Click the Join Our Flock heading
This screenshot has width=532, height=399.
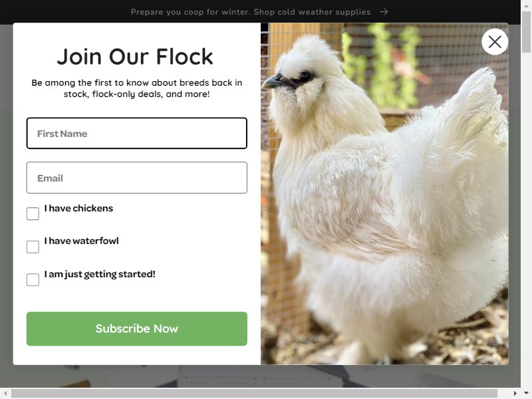click(x=135, y=57)
